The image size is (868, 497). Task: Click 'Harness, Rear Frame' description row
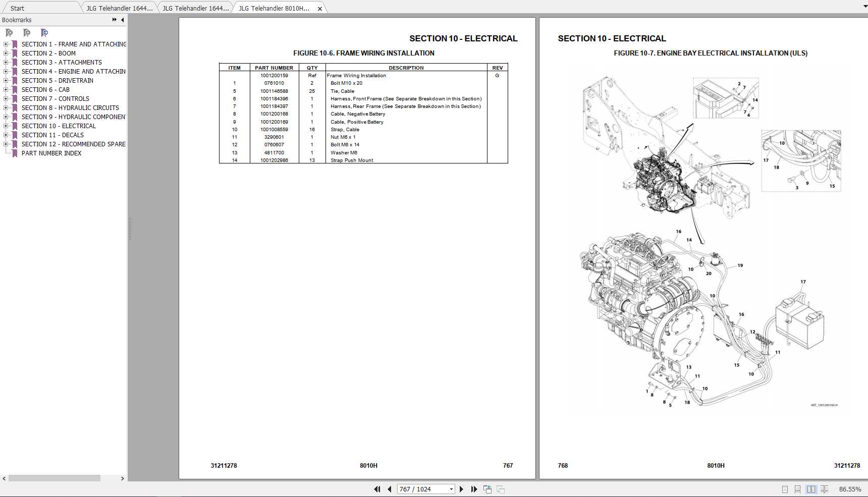406,106
